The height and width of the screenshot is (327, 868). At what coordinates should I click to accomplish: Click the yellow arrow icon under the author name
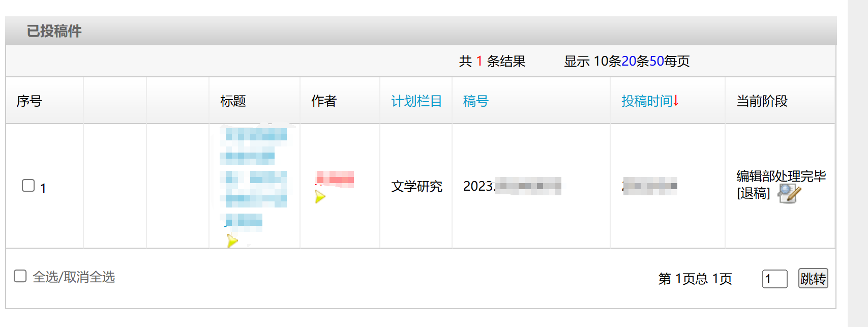tap(320, 196)
